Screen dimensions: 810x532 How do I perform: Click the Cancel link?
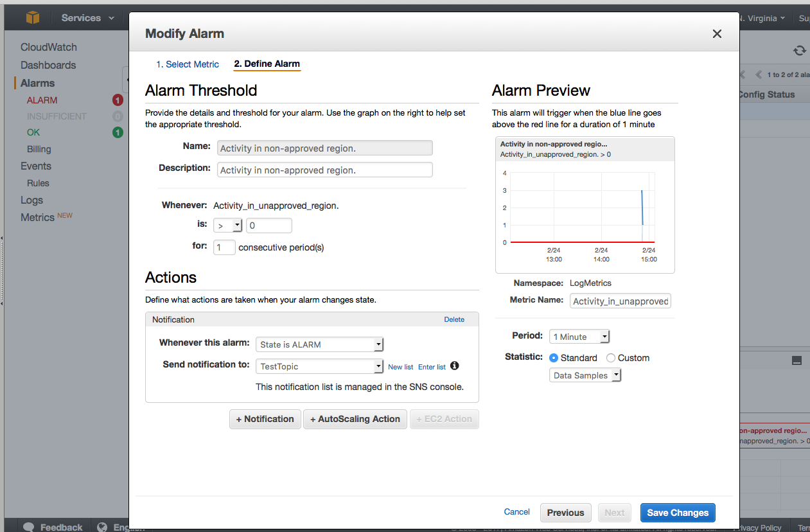pyautogui.click(x=517, y=512)
